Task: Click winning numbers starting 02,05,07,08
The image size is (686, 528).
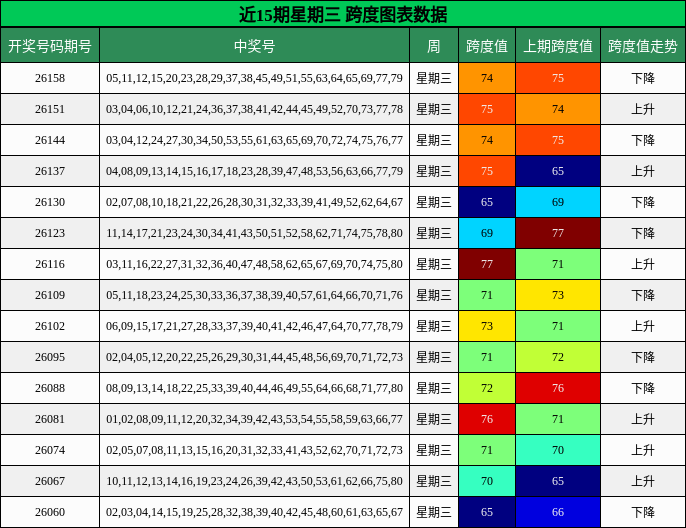Action: click(x=254, y=450)
